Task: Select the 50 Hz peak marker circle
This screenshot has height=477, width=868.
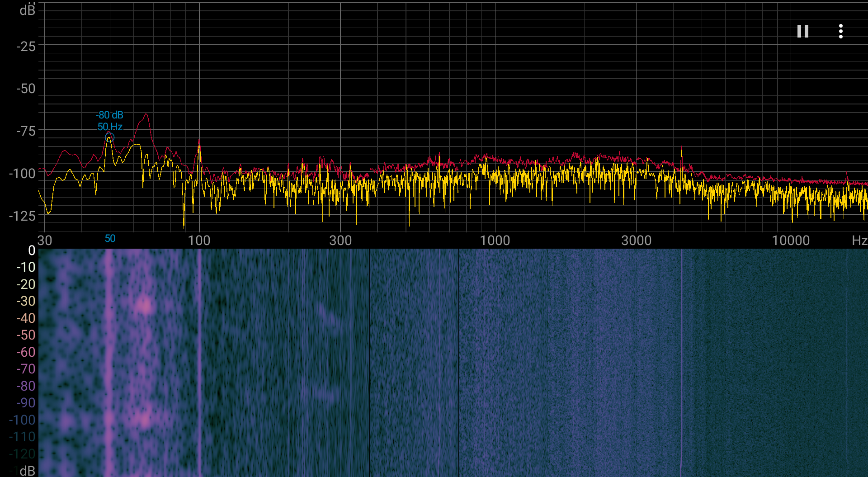Action: (x=109, y=137)
